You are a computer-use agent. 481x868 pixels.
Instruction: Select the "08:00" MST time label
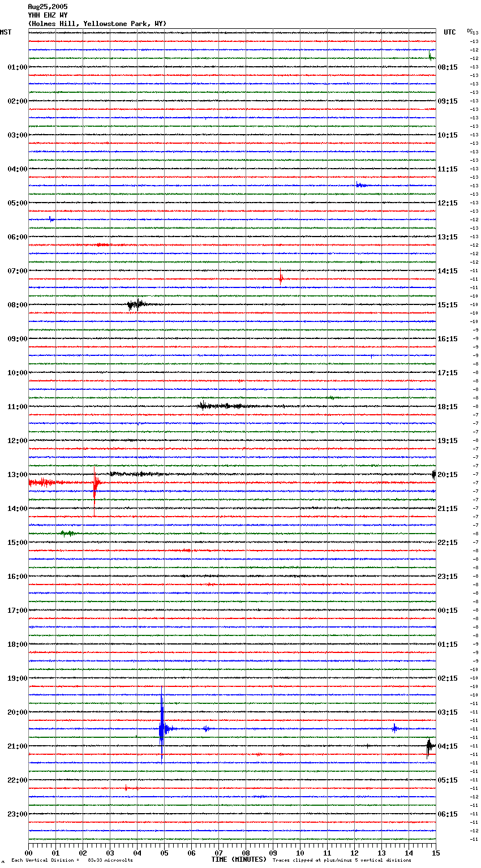point(18,305)
